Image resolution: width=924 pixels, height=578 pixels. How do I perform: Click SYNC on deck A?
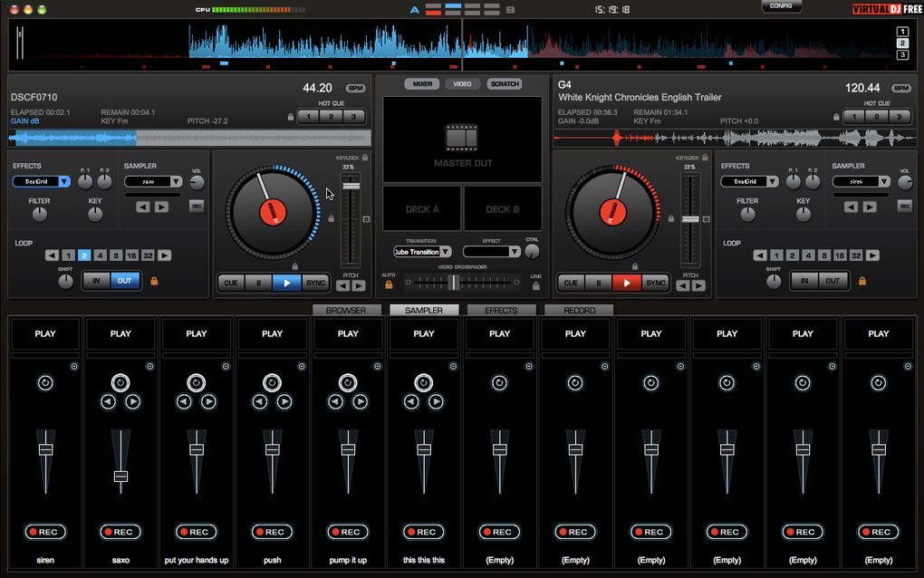[315, 283]
